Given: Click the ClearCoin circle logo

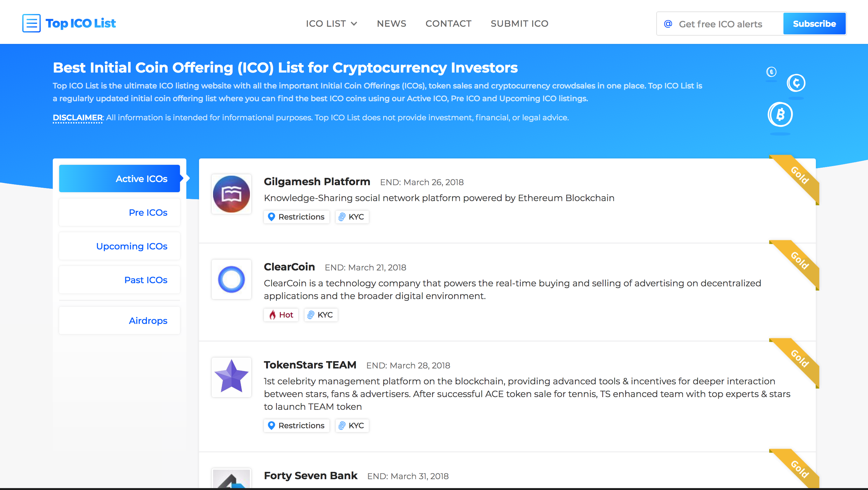Looking at the screenshot, I should pyautogui.click(x=231, y=279).
